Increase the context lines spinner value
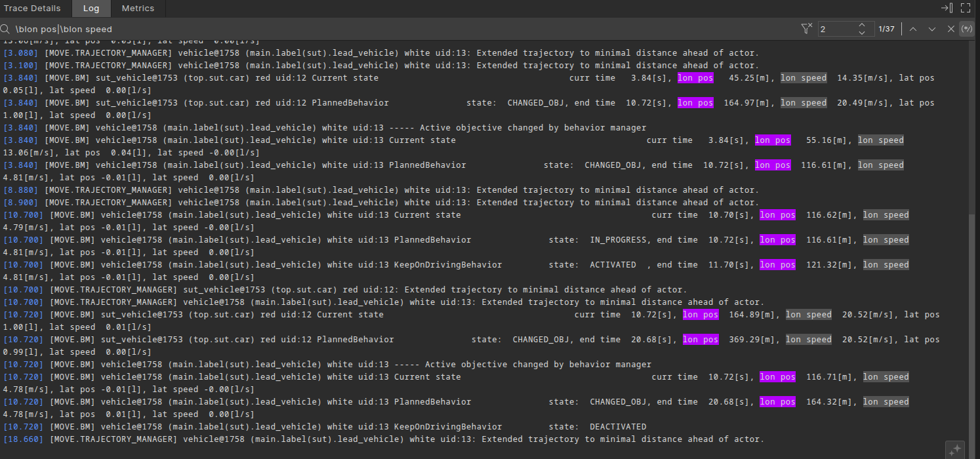Image resolution: width=980 pixels, height=459 pixels. (861, 25)
